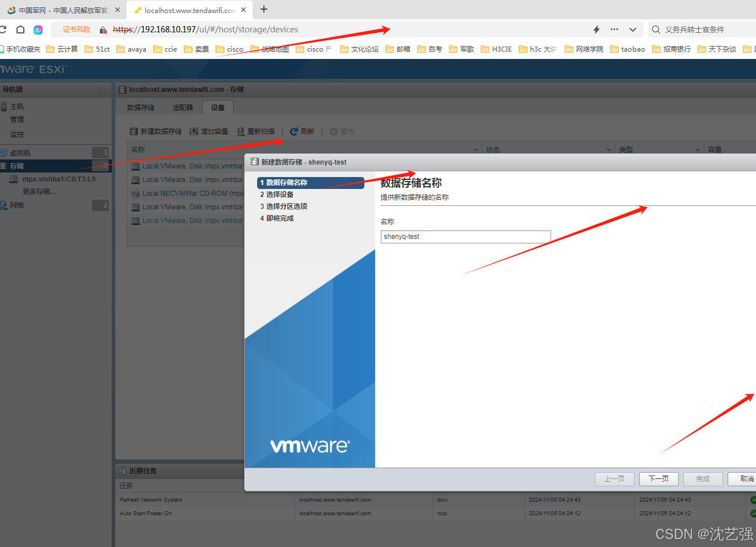Viewport: 756px width, 547px height.
Task: Click 更多存储... in navigator
Action: (39, 192)
